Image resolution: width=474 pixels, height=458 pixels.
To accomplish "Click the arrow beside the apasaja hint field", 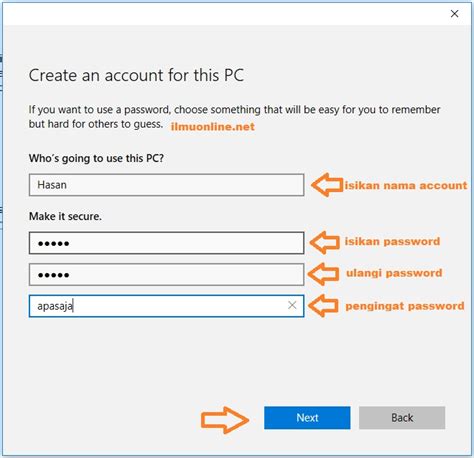I will point(323,305).
